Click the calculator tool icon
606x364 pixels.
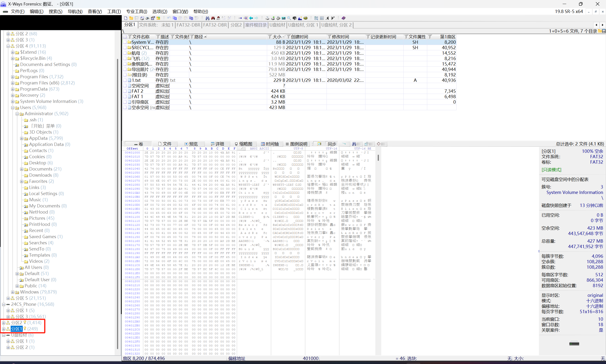point(284,18)
